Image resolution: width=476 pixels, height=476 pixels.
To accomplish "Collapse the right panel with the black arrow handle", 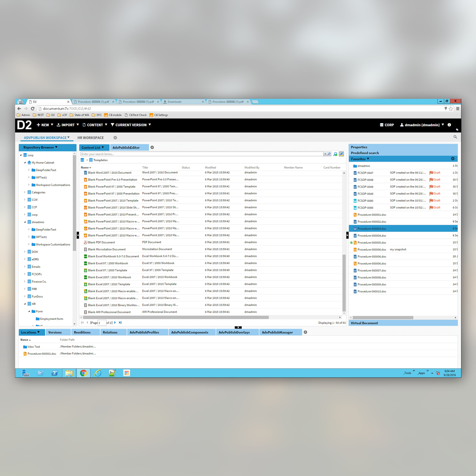I will 347,235.
